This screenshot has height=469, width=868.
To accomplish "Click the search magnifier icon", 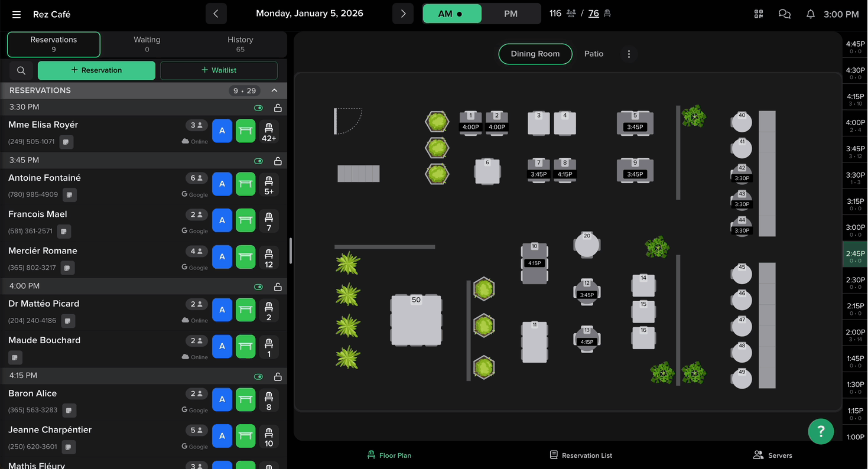I will 21,70.
